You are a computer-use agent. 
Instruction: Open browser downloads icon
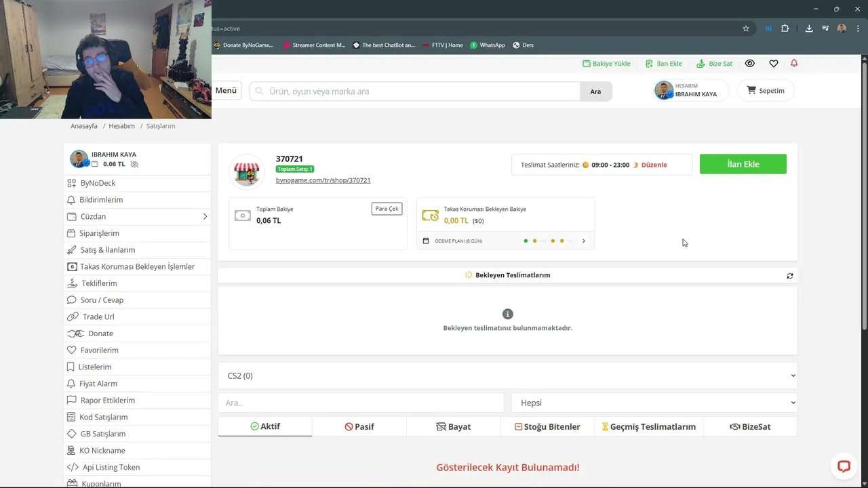tap(809, 28)
